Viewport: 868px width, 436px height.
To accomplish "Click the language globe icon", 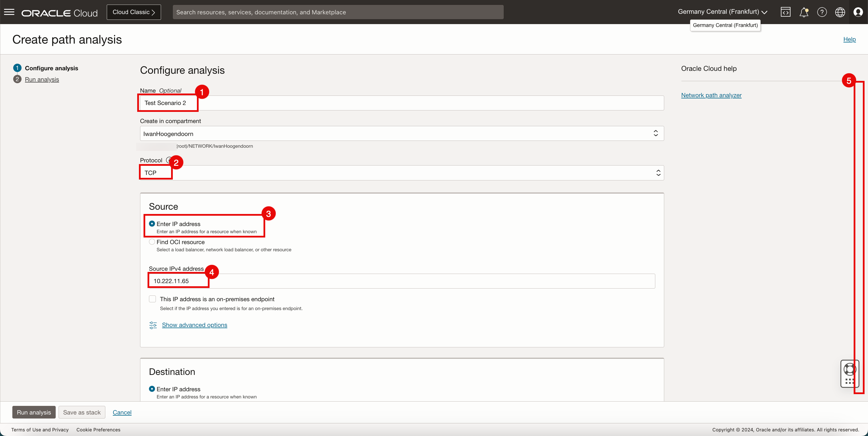I will point(840,12).
